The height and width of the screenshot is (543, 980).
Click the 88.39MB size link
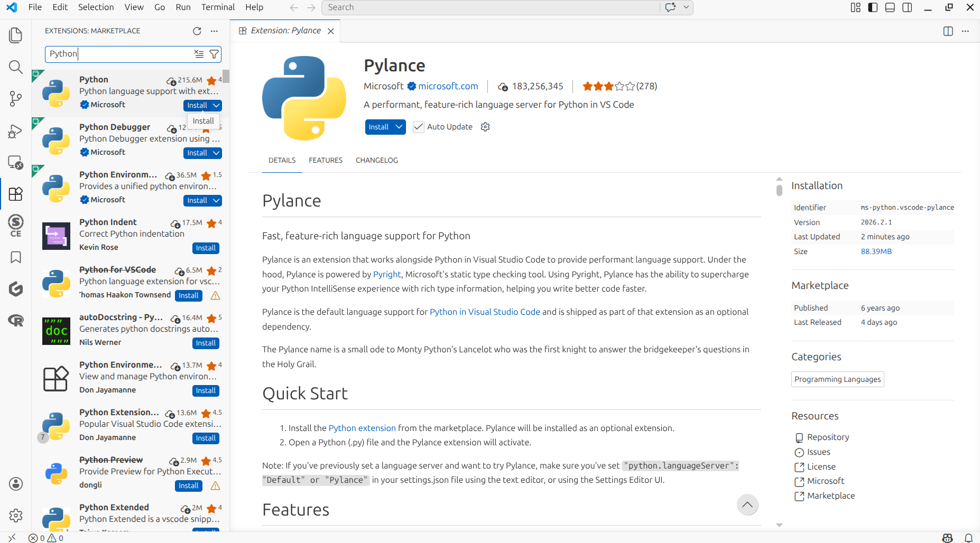876,251
